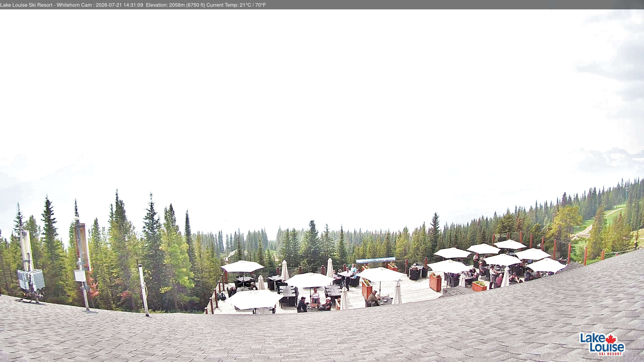This screenshot has width=644, height=362.
Task: Click the timestamp text '2026-07-21 14:31:09'
Action: 120,5
